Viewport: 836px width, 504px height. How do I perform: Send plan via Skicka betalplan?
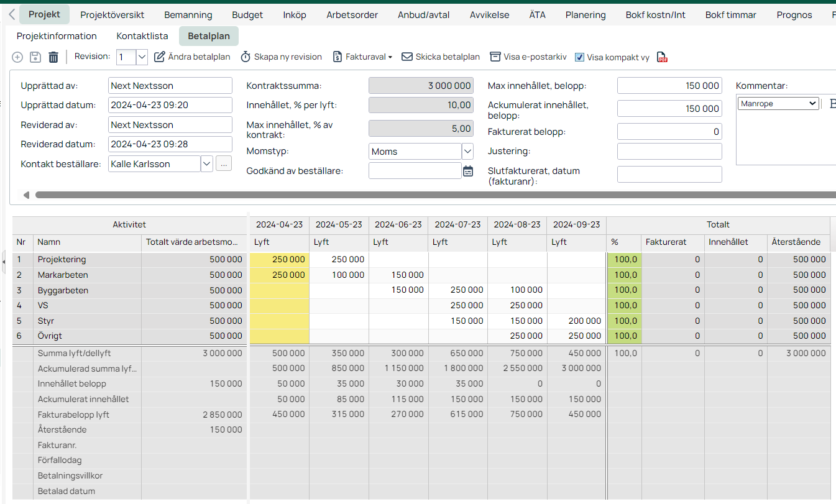point(441,57)
